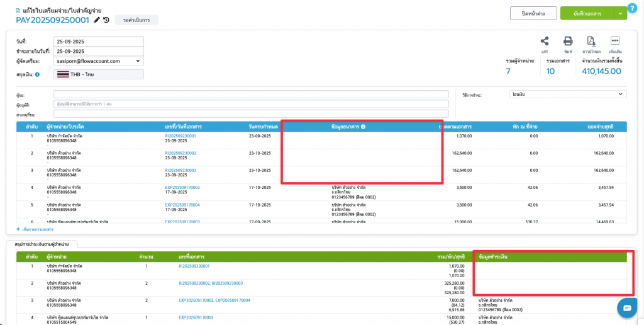Open the chat support bubble icon
Image resolution: width=644 pixels, height=325 pixels.
pyautogui.click(x=626, y=308)
